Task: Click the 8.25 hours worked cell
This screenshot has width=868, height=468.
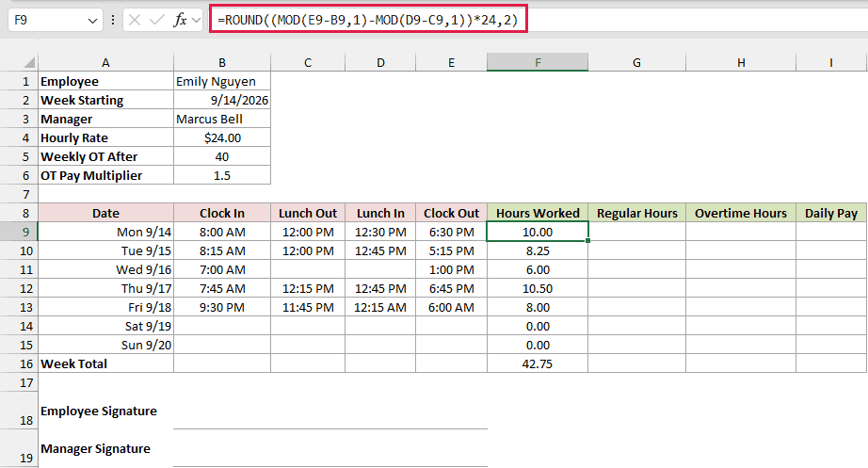Action: click(538, 250)
